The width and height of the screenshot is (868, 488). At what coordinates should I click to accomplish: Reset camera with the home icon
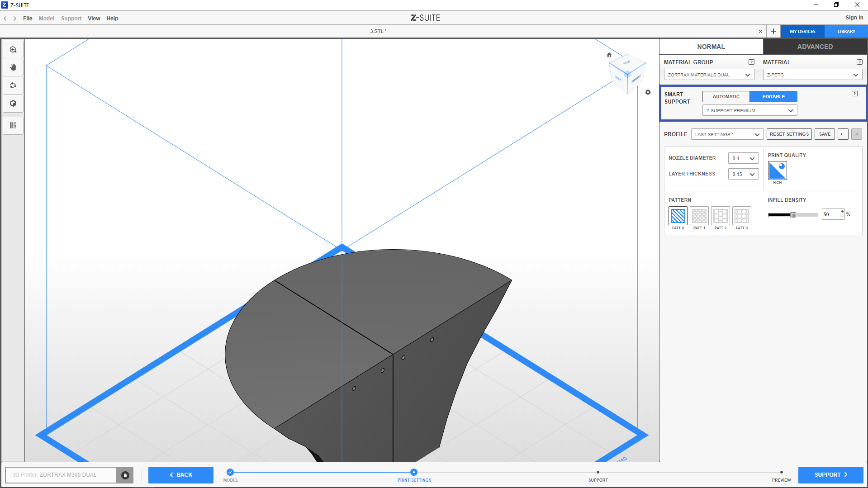pyautogui.click(x=609, y=55)
